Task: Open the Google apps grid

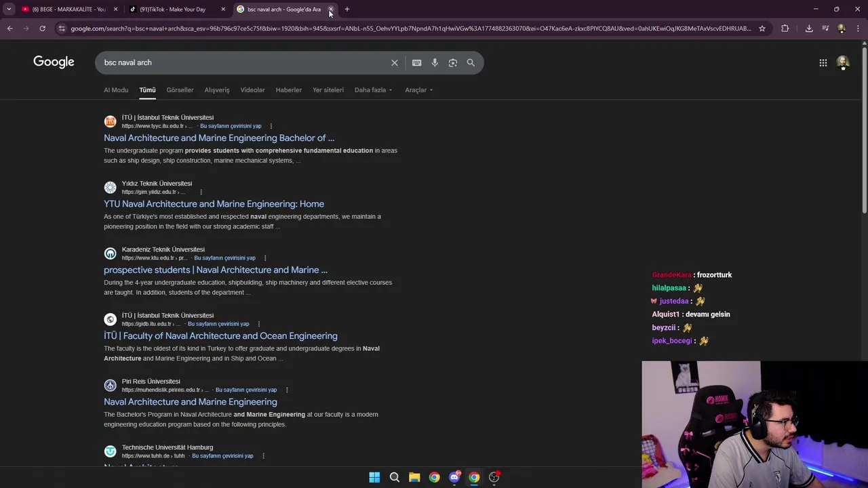Action: 823,62
